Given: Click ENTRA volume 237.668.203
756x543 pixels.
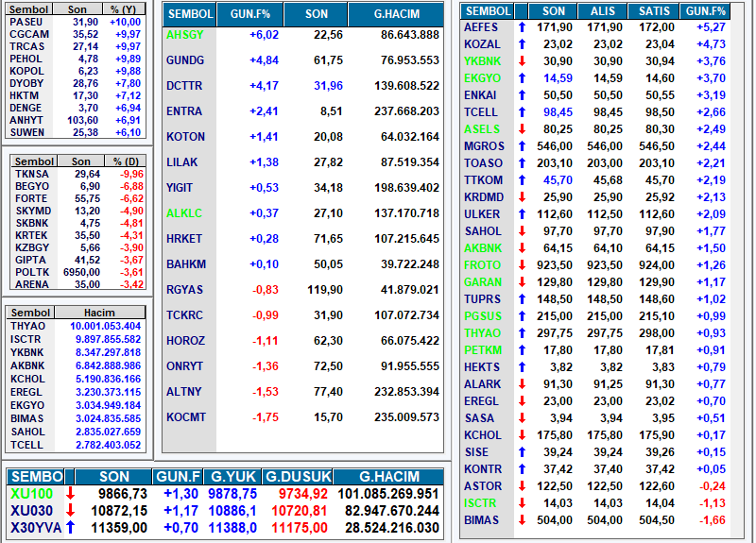Looking at the screenshot, I should click(406, 111).
